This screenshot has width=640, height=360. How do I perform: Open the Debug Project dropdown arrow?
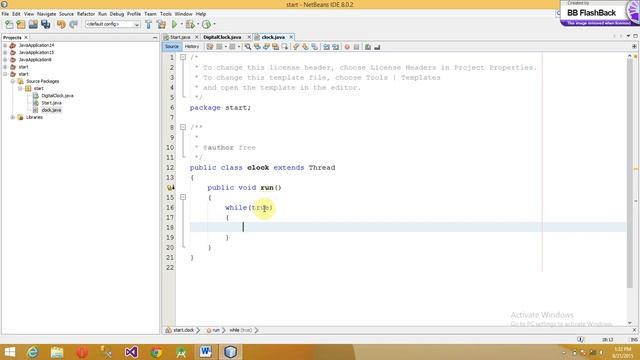[x=198, y=24]
